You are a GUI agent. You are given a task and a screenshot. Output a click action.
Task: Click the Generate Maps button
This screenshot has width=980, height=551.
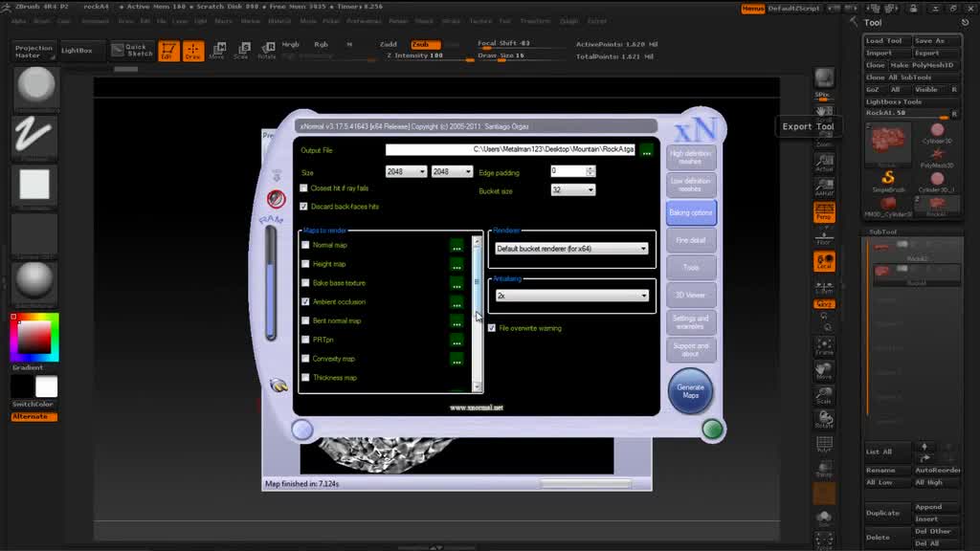pyautogui.click(x=690, y=391)
